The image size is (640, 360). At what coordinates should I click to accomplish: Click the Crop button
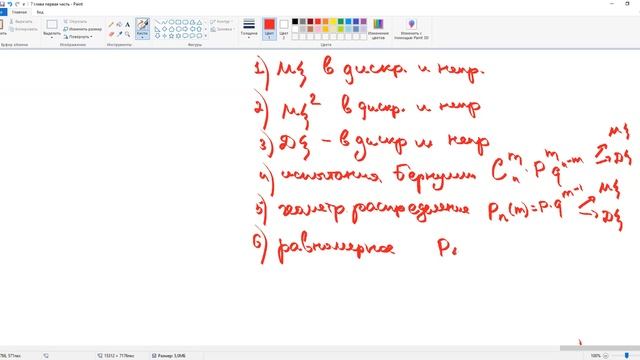tap(75, 21)
